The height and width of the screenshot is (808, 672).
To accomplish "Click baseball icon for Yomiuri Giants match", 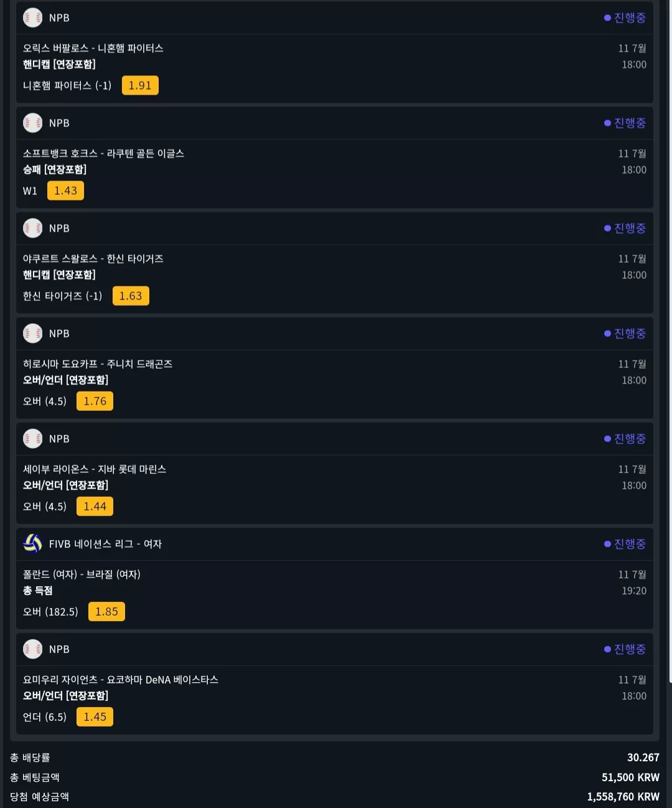I will point(32,649).
